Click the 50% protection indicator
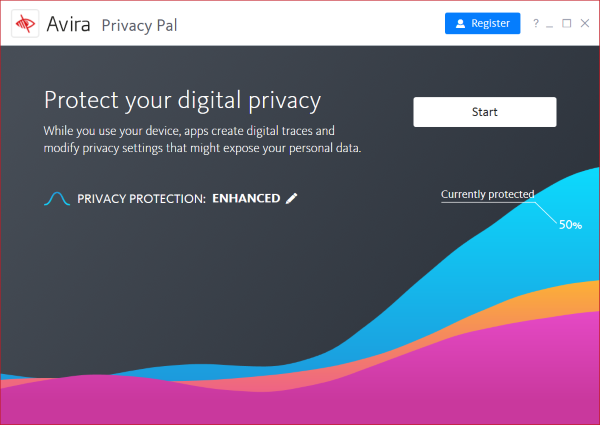This screenshot has height=425, width=600. coord(571,225)
